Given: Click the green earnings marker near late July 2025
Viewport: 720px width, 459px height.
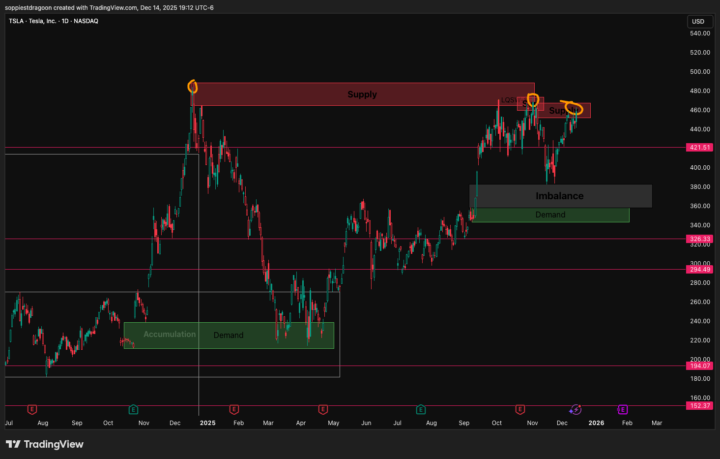Looking at the screenshot, I should point(421,409).
